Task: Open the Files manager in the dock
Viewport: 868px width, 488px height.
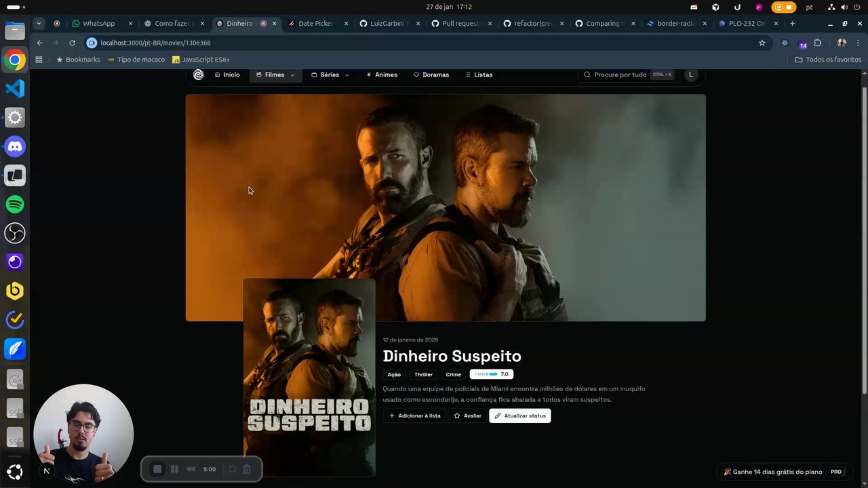Action: (15, 31)
